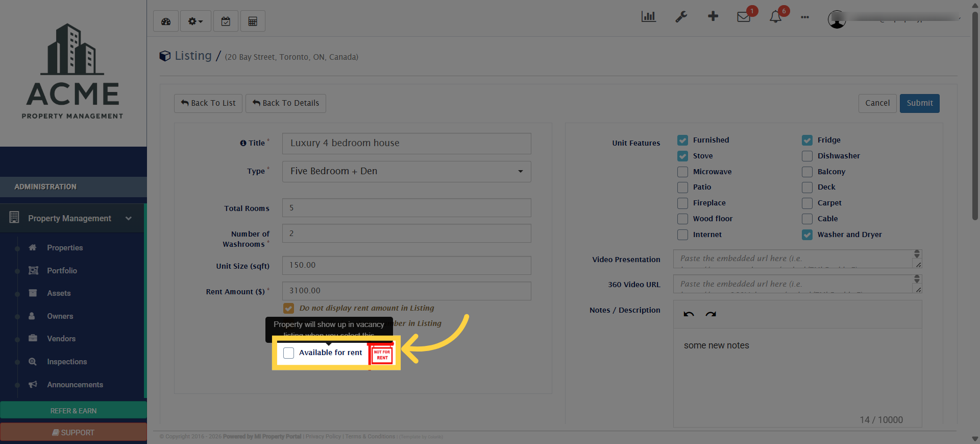Image resolution: width=980 pixels, height=444 pixels.
Task: Open the dashboard gauge icon
Action: pyautogui.click(x=166, y=21)
